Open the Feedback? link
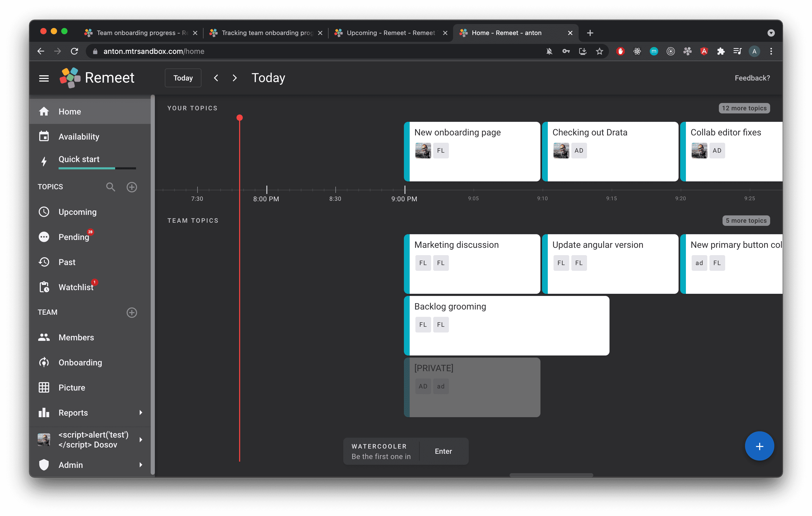 [x=752, y=78]
